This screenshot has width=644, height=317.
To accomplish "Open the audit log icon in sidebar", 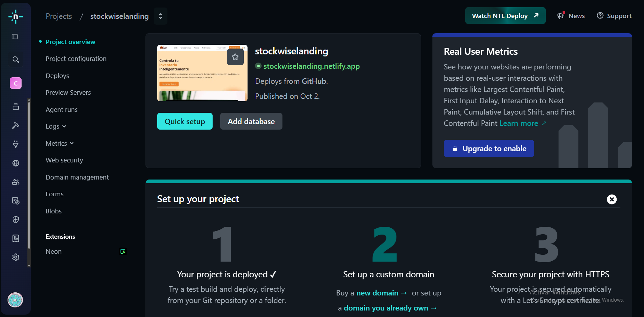I will (16, 201).
